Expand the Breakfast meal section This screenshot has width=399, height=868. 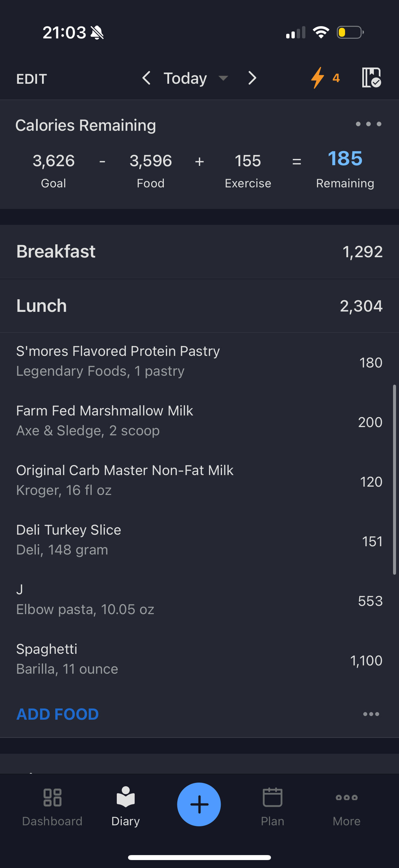(x=199, y=251)
